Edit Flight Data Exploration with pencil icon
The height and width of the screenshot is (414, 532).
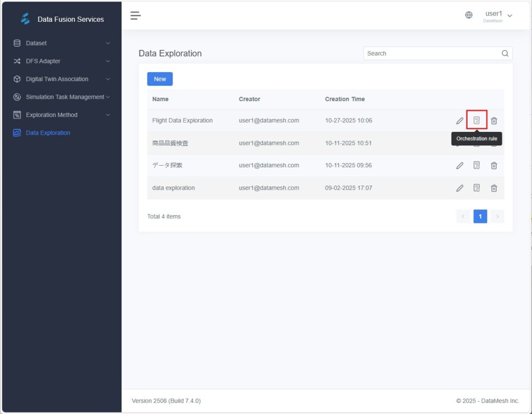(459, 121)
